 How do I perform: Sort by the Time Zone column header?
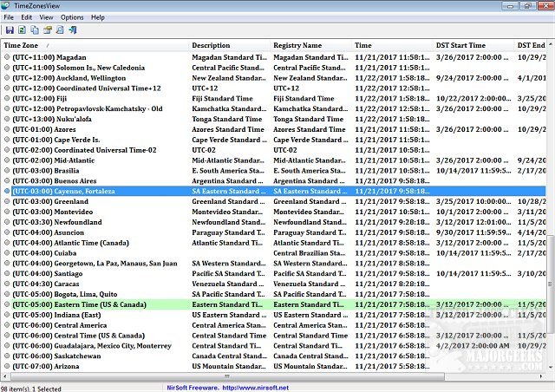pos(95,45)
